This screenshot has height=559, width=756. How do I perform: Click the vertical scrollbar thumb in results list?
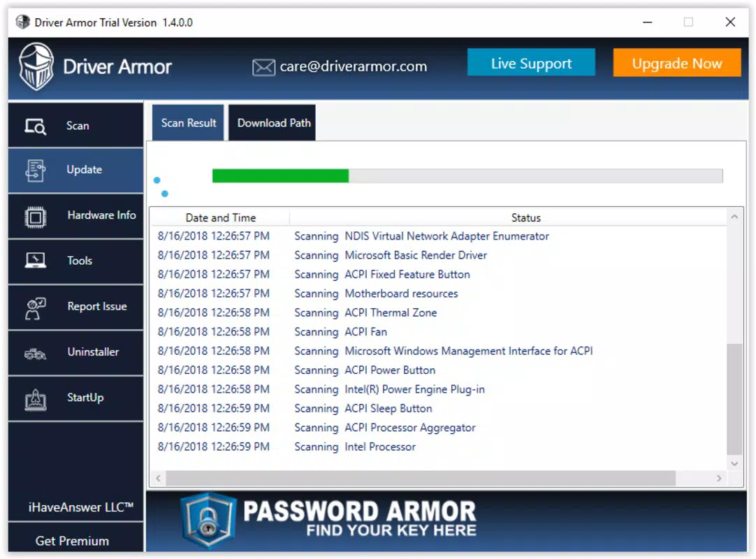pos(734,399)
